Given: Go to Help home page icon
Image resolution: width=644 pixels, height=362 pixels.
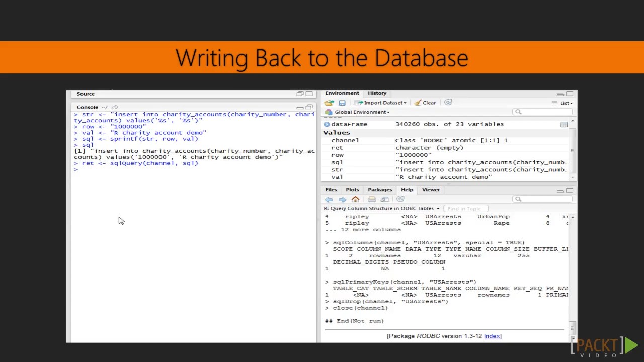Looking at the screenshot, I should pos(355,199).
